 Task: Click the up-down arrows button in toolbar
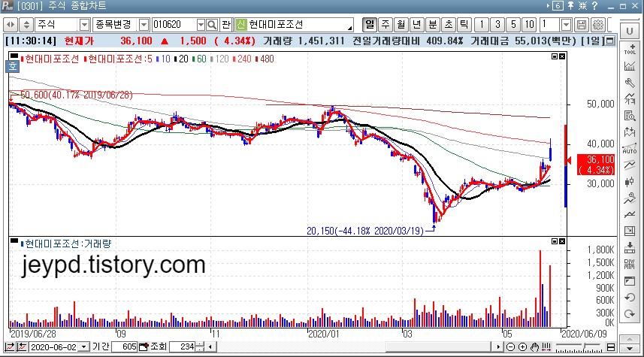(x=26, y=25)
